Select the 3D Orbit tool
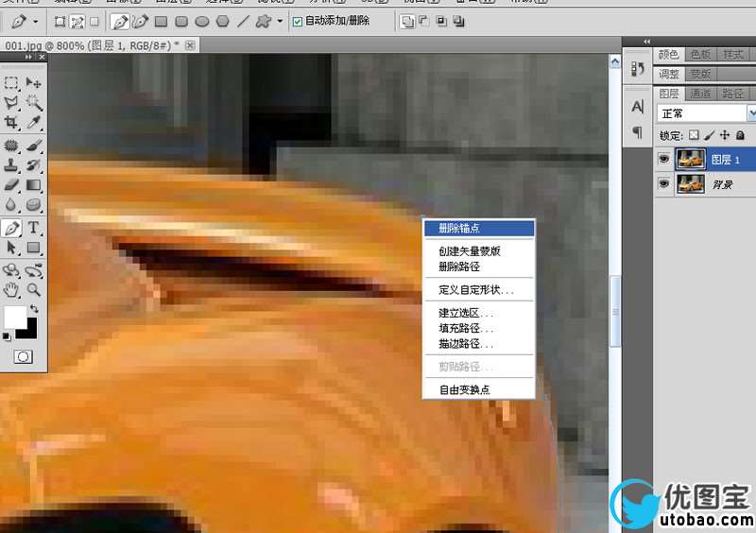Viewport: 756px width, 533px height. (x=33, y=270)
